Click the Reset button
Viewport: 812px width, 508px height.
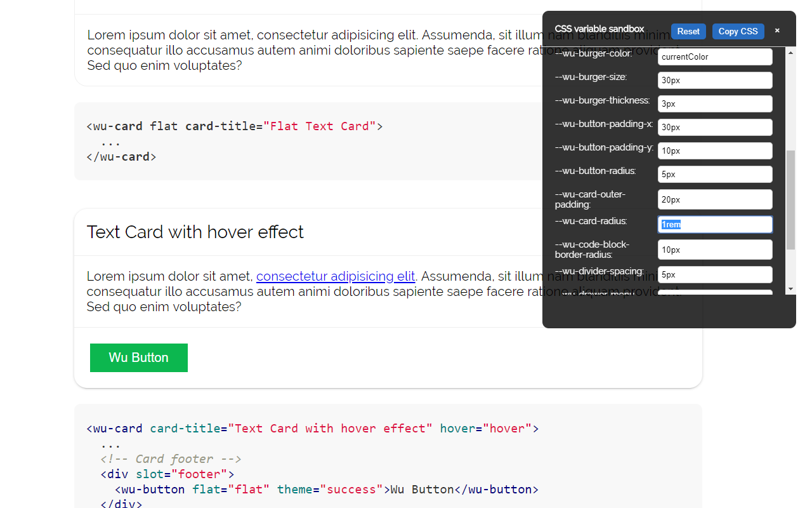pos(688,31)
